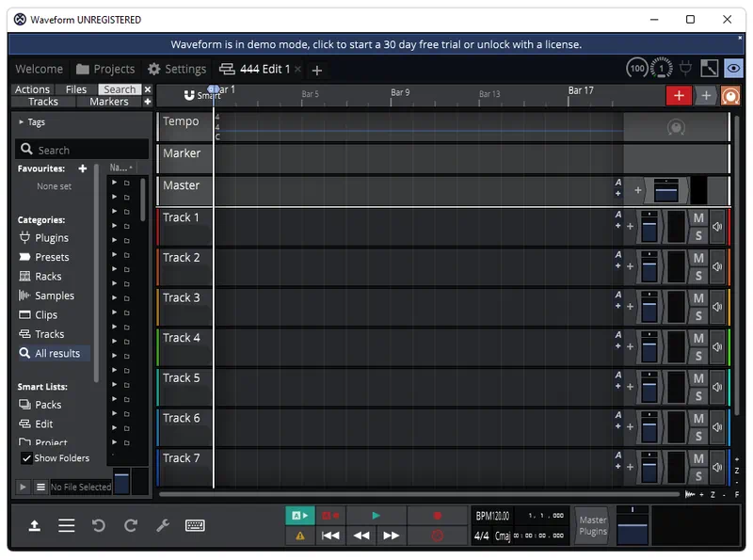Mute Track 3 with M button
Screen dimensions: 753x560
pyautogui.click(x=698, y=298)
